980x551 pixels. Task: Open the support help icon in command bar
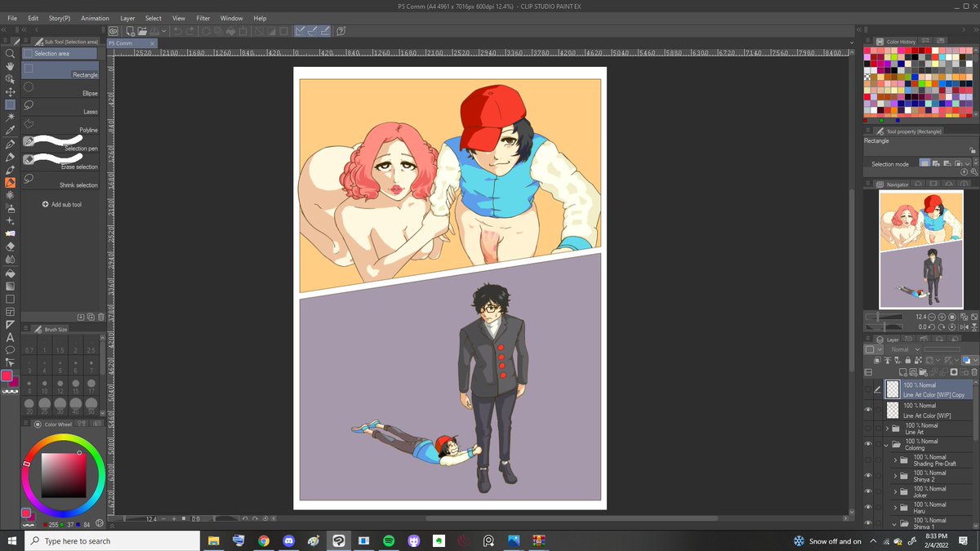[341, 31]
